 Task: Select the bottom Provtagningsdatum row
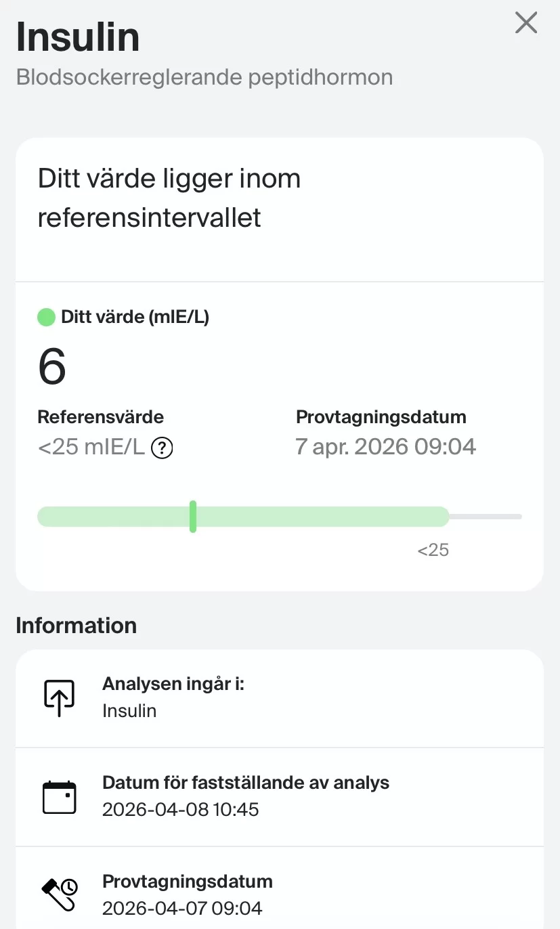(279, 894)
